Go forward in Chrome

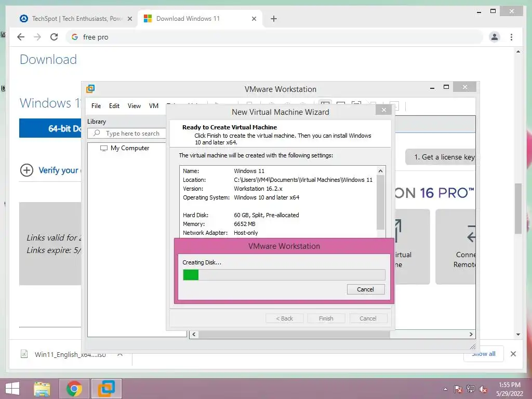[x=37, y=37]
